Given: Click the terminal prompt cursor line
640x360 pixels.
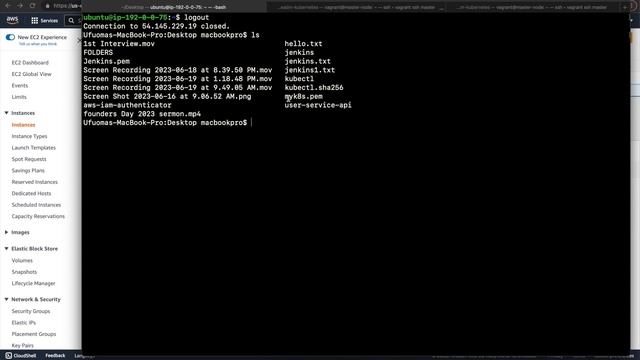Looking at the screenshot, I should [x=168, y=123].
